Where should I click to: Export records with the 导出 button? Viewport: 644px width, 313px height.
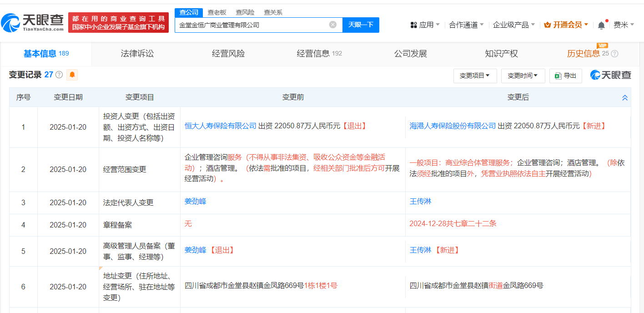[566, 76]
